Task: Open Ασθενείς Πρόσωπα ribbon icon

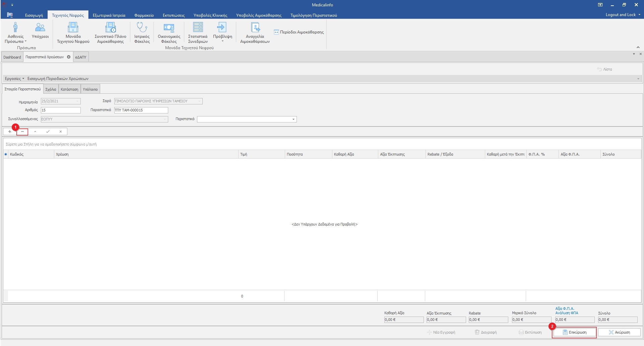Action: pyautogui.click(x=15, y=27)
